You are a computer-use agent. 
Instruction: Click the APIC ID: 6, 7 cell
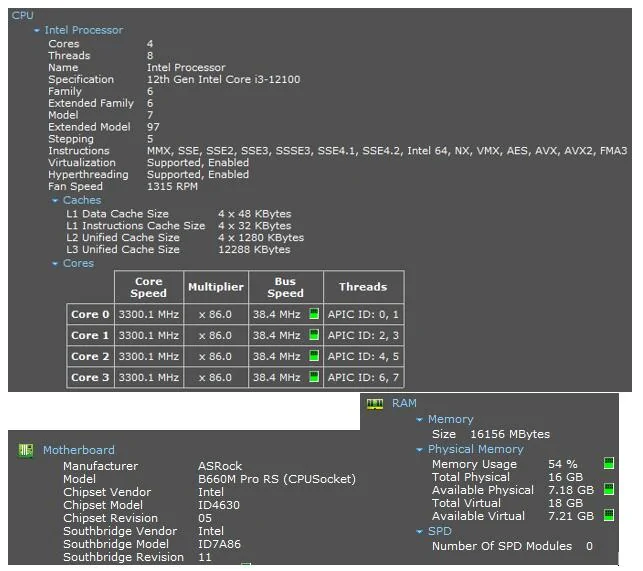(363, 377)
